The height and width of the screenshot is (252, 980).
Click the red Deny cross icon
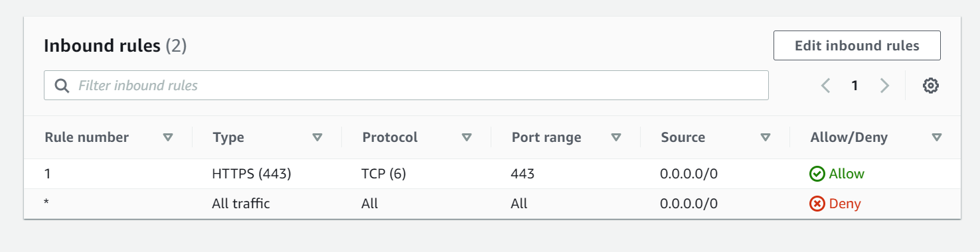click(817, 204)
